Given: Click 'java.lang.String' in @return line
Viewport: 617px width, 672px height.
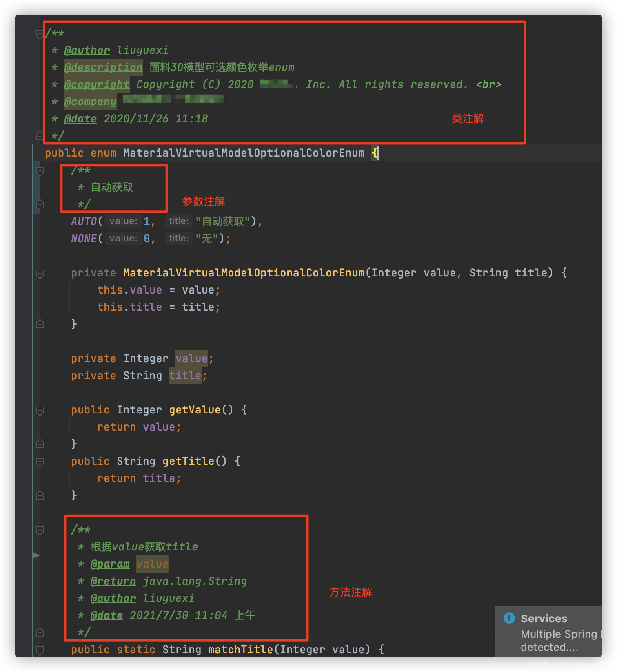Looking at the screenshot, I should point(195,581).
